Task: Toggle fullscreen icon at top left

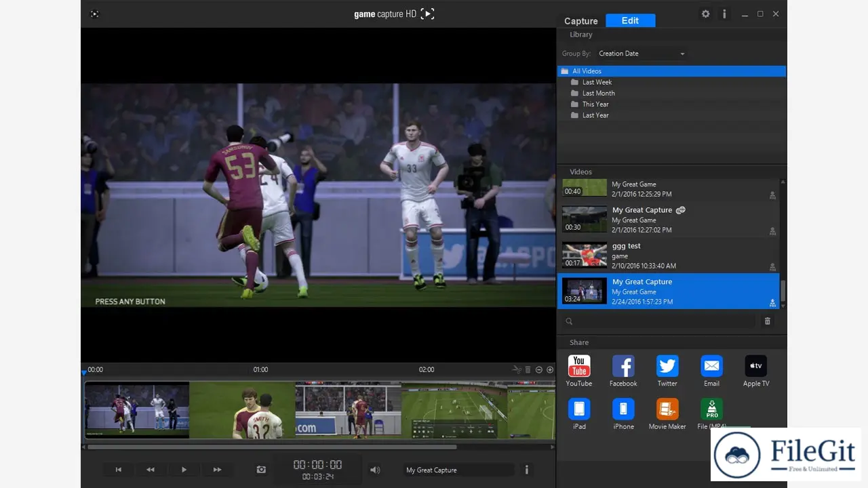Action: (94, 14)
